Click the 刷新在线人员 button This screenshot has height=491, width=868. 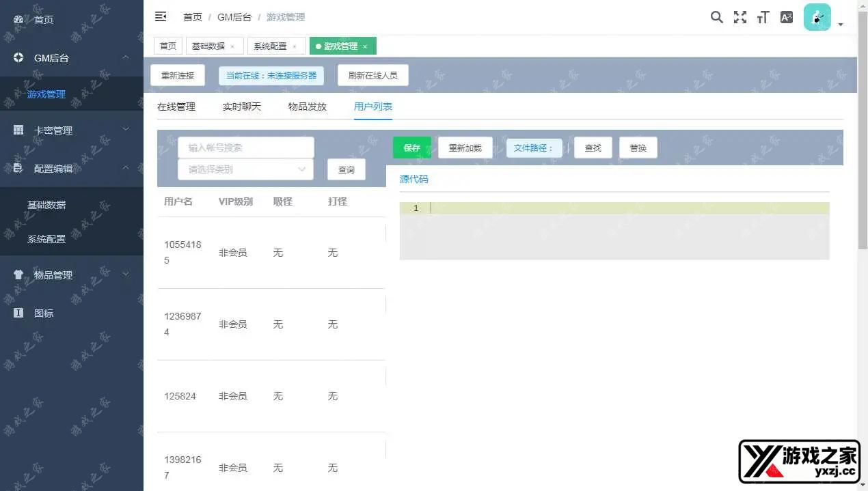pyautogui.click(x=372, y=75)
